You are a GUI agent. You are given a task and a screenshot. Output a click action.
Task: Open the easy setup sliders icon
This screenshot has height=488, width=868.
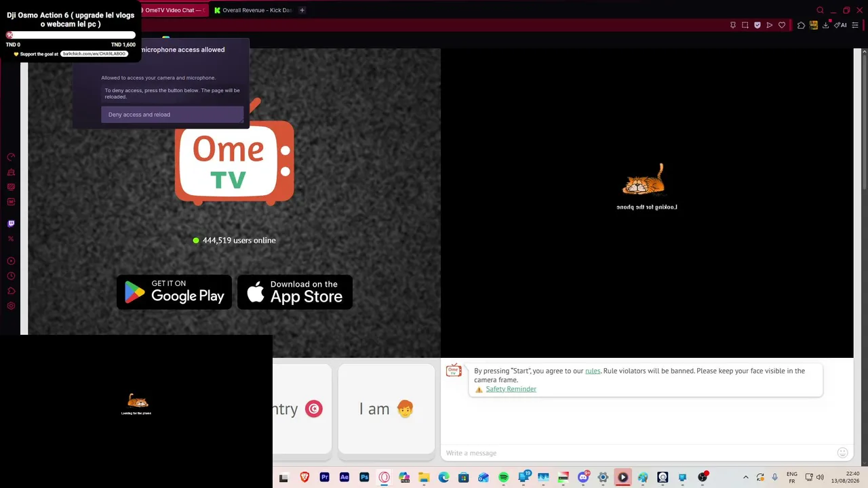pos(855,25)
